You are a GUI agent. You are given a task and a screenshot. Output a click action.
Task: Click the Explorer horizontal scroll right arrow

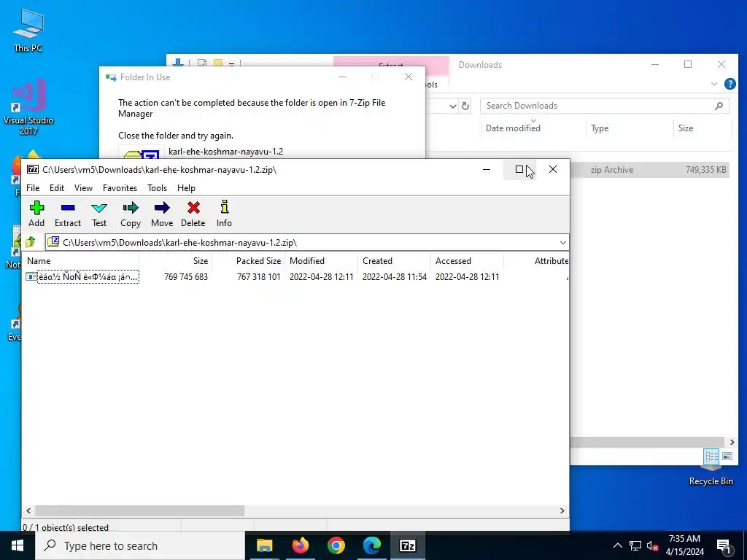pyautogui.click(x=732, y=443)
